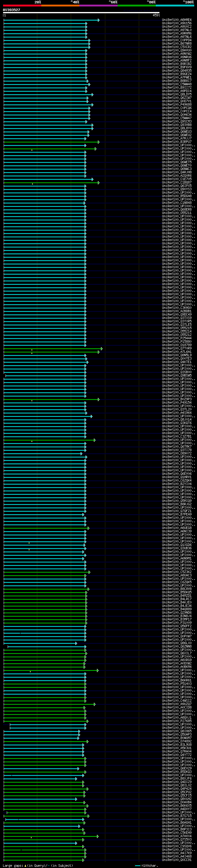Click hit label UniRef100_B6TNR8
Image resolution: width=197 pixels, height=868 pixels.
[x=176, y=43]
